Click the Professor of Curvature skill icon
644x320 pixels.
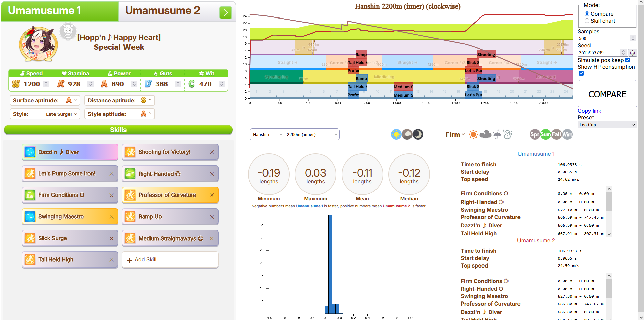[x=130, y=195]
